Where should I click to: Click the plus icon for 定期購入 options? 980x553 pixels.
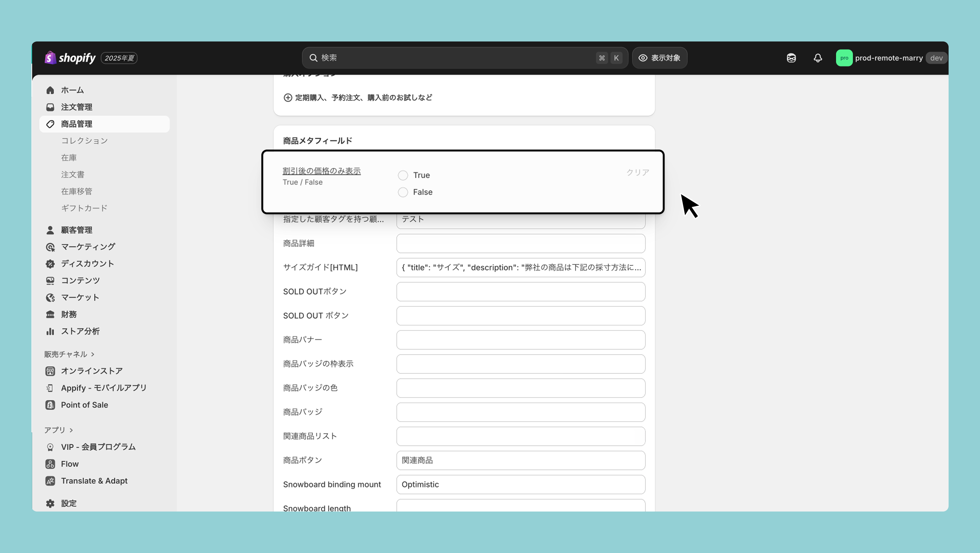[x=288, y=98]
